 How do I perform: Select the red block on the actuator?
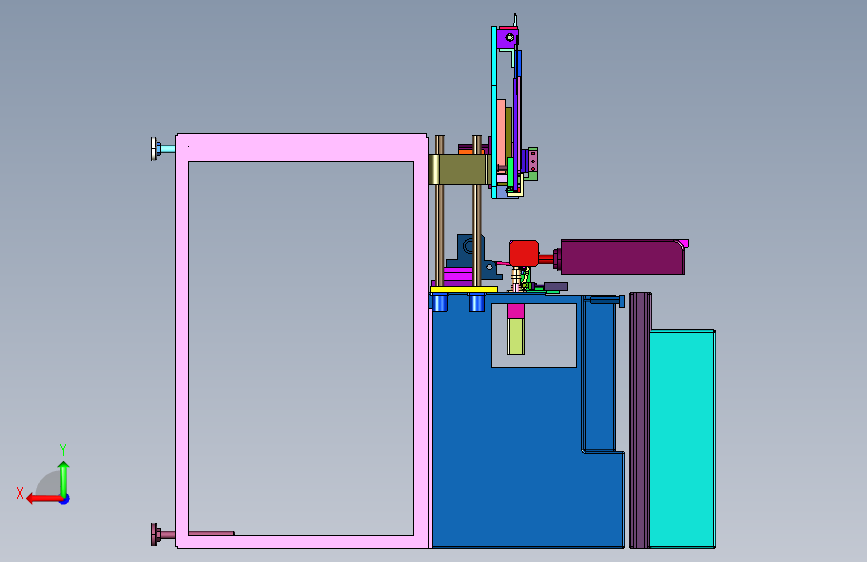point(524,253)
